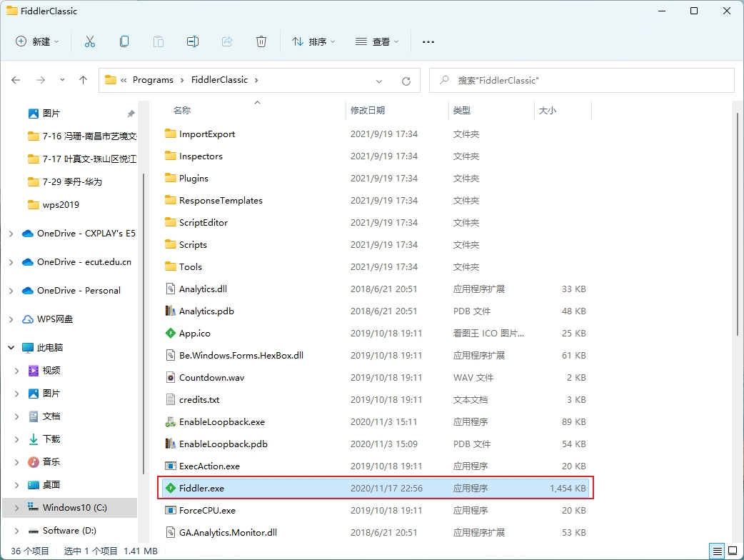Open the 查看 (View) menu
The height and width of the screenshot is (560, 744).
tap(377, 41)
